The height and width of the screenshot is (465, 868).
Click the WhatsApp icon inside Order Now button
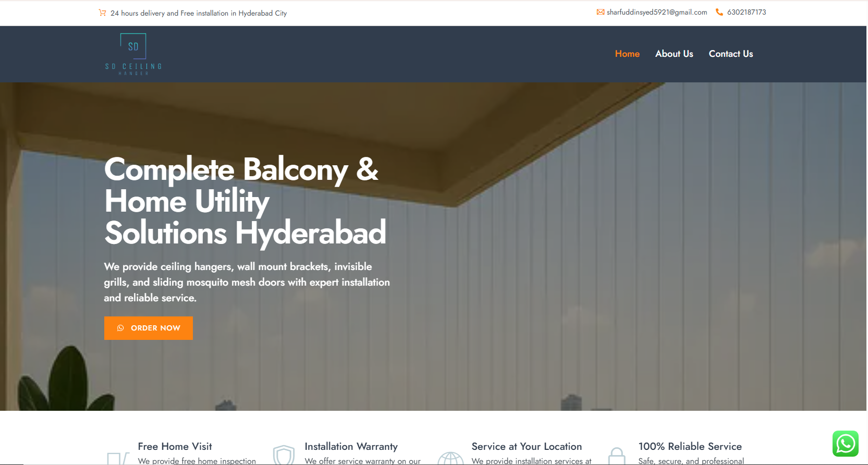click(120, 328)
